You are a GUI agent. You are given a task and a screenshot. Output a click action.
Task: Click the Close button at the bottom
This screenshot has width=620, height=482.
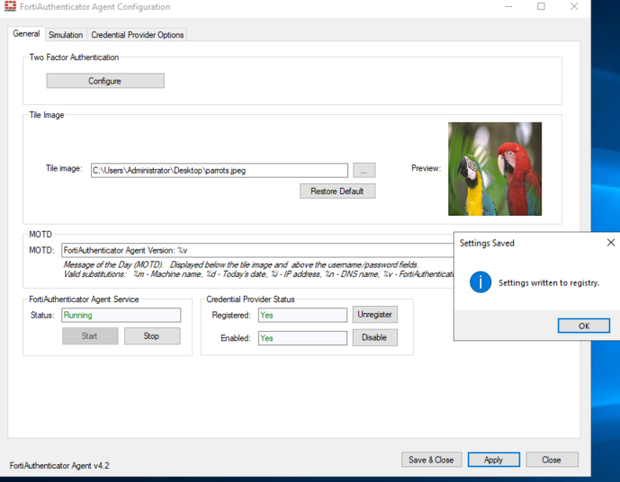click(552, 460)
